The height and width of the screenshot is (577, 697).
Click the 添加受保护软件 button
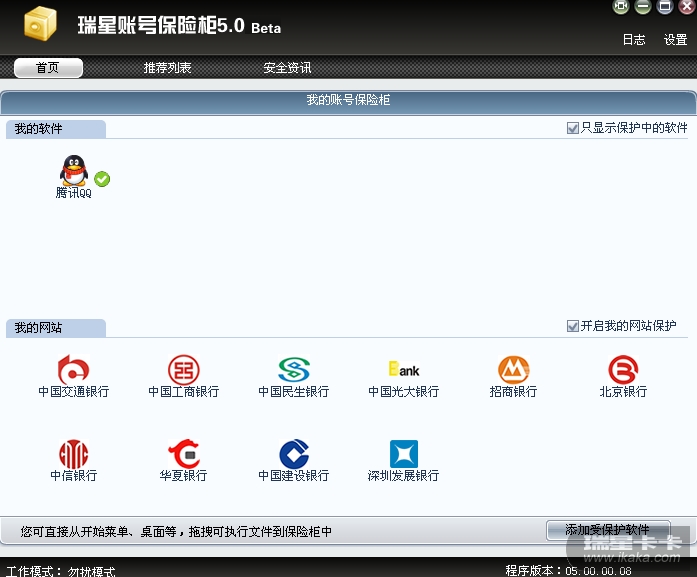(x=608, y=530)
